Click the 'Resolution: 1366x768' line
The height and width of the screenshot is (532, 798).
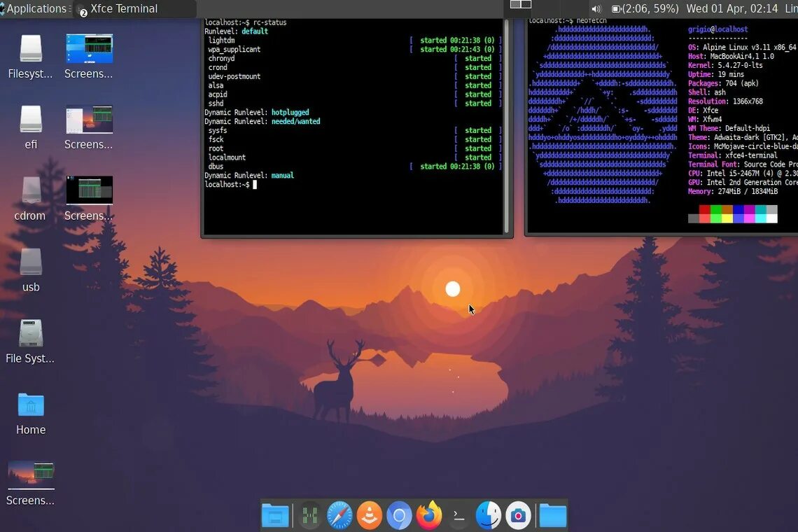(x=725, y=101)
